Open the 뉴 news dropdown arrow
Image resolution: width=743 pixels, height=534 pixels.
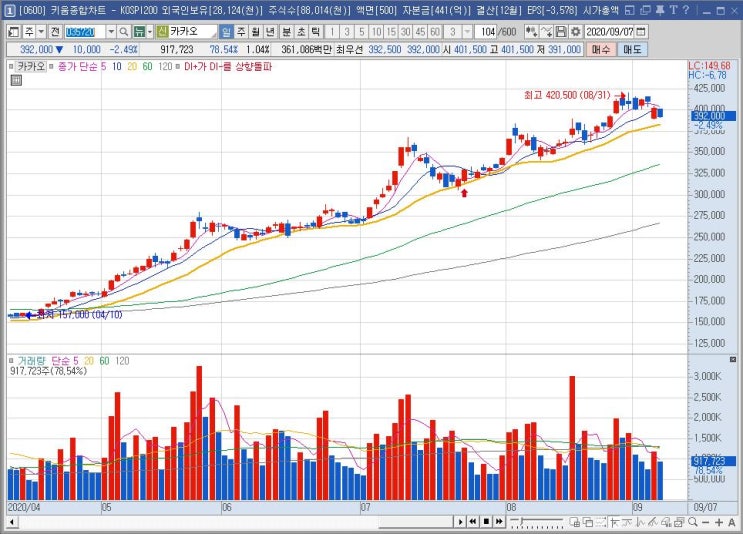tap(150, 32)
